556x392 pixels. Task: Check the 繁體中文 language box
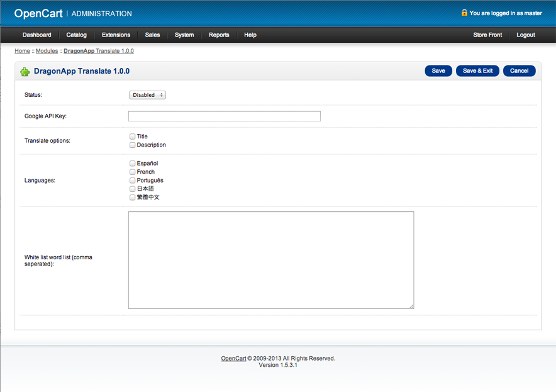132,197
